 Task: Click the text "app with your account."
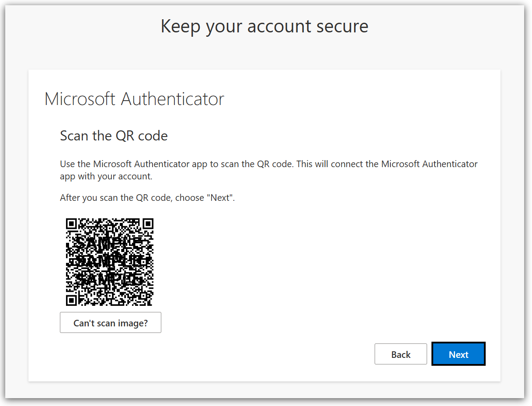tap(105, 177)
